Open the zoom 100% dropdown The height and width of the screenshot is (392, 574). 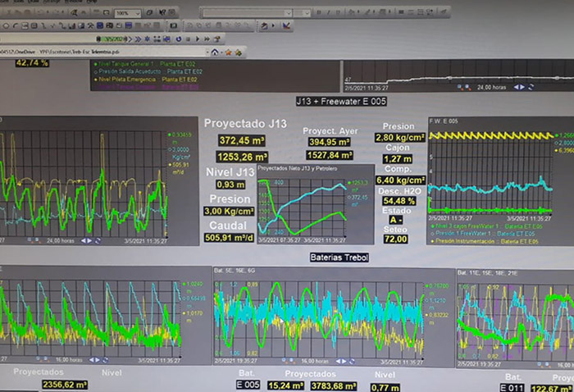[x=138, y=14]
